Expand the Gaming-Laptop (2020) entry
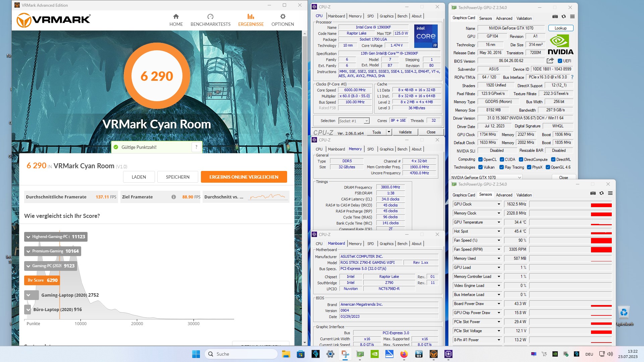Viewport: 644px width, 362px height. 28,295
